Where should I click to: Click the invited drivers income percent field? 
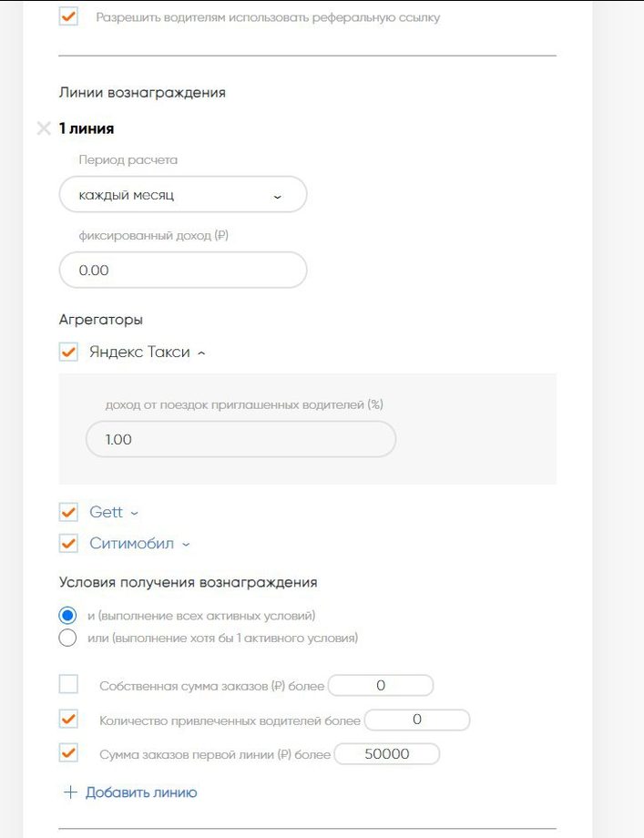click(x=241, y=439)
